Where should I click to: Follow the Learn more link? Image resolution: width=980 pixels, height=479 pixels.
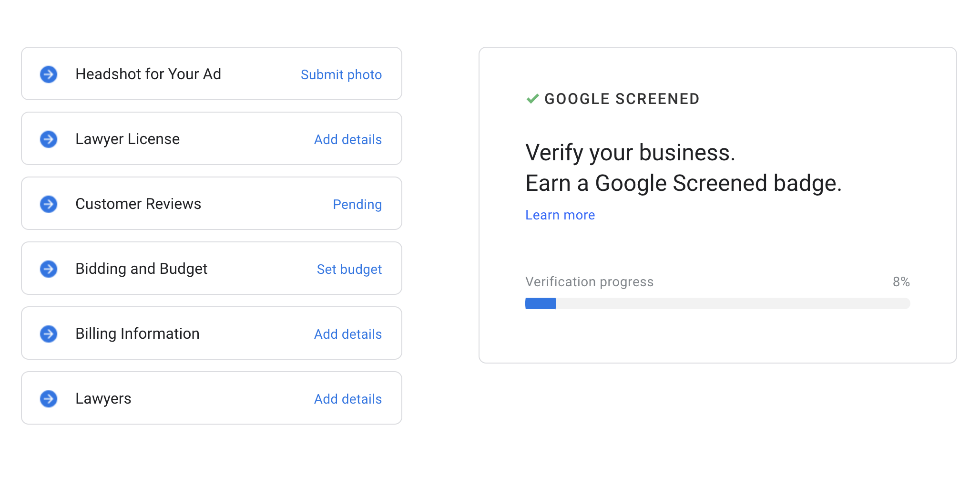click(x=560, y=215)
